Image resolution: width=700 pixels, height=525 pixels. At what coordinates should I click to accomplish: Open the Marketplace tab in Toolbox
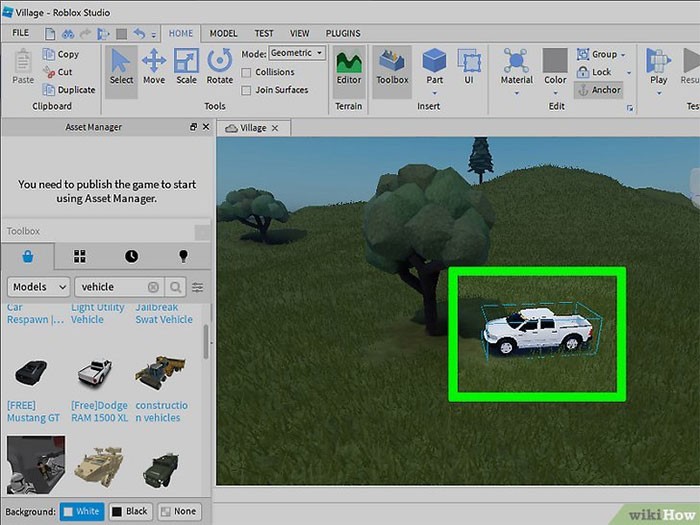click(29, 257)
